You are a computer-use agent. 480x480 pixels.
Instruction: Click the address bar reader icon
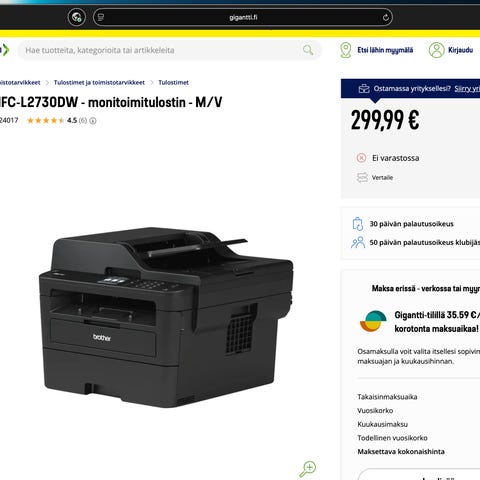pyautogui.click(x=101, y=17)
